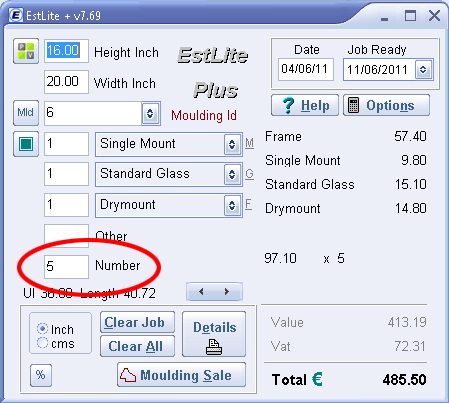The height and width of the screenshot is (403, 449).
Task: Click the Frame price 57.40
Action: 410,136
